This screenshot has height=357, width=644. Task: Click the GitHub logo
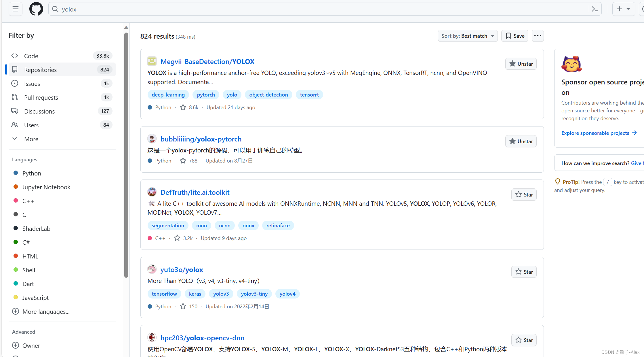pos(36,9)
